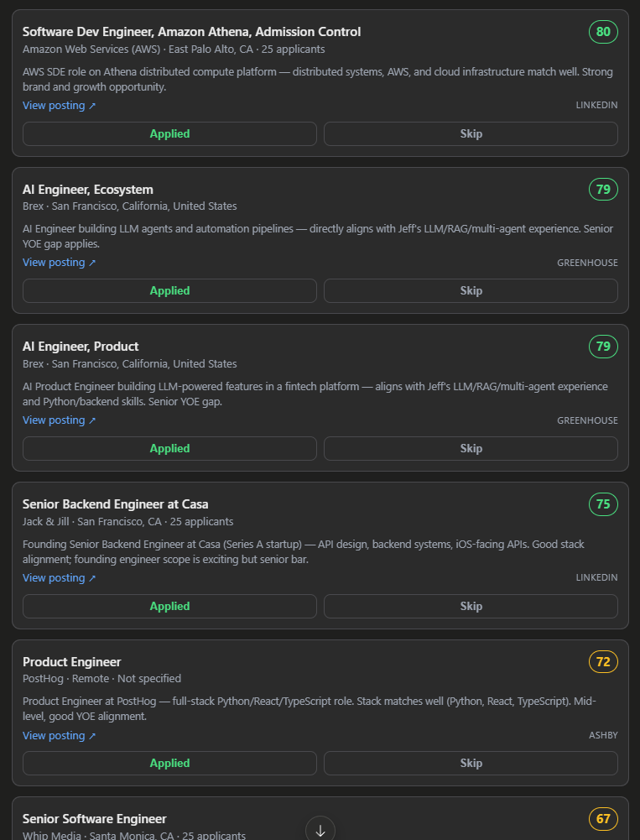Skip the Amazon Athena Admission Control job
Screen dimensions: 640x840
471,134
